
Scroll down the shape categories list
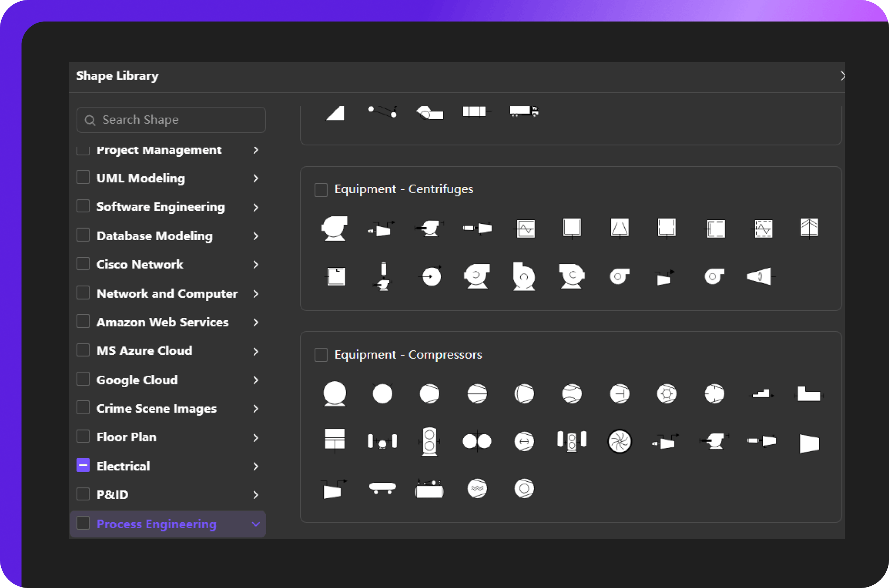point(256,524)
